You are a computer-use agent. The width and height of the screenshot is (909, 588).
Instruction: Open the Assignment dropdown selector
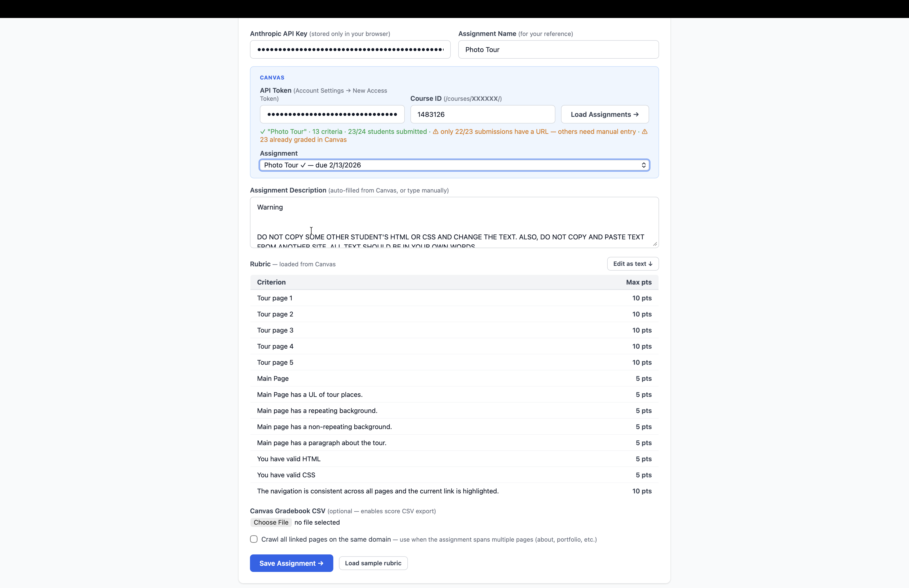tap(454, 165)
